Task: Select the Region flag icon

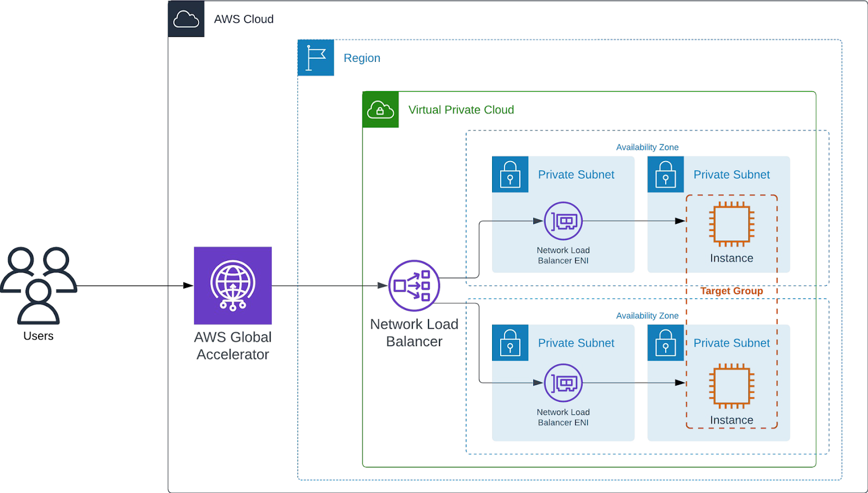Action: [315, 57]
